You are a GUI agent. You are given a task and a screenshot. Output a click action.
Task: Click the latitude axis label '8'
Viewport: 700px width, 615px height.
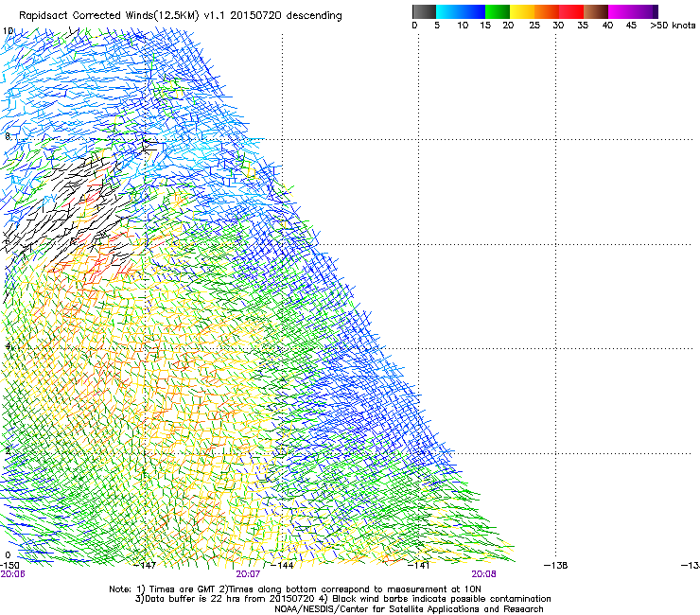[x=8, y=136]
